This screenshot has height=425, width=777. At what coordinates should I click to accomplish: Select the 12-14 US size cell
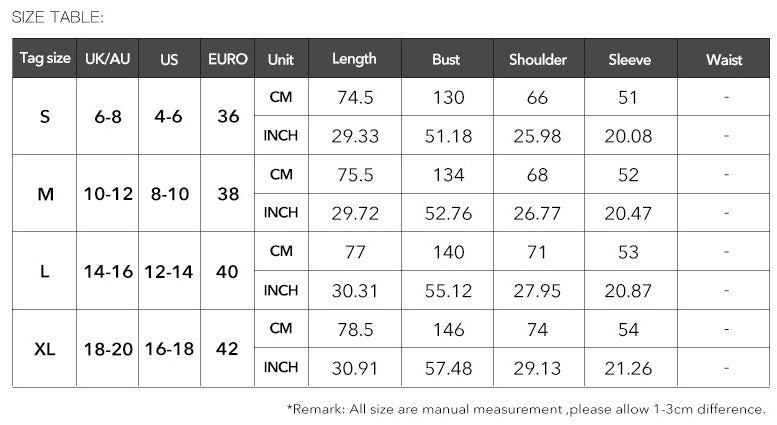click(x=169, y=271)
